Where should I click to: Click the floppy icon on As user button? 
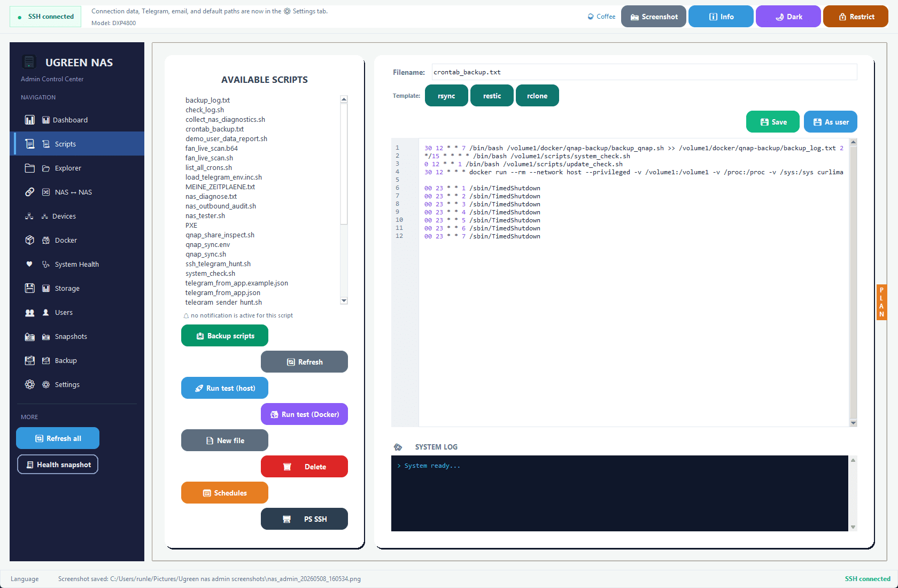[x=817, y=122]
